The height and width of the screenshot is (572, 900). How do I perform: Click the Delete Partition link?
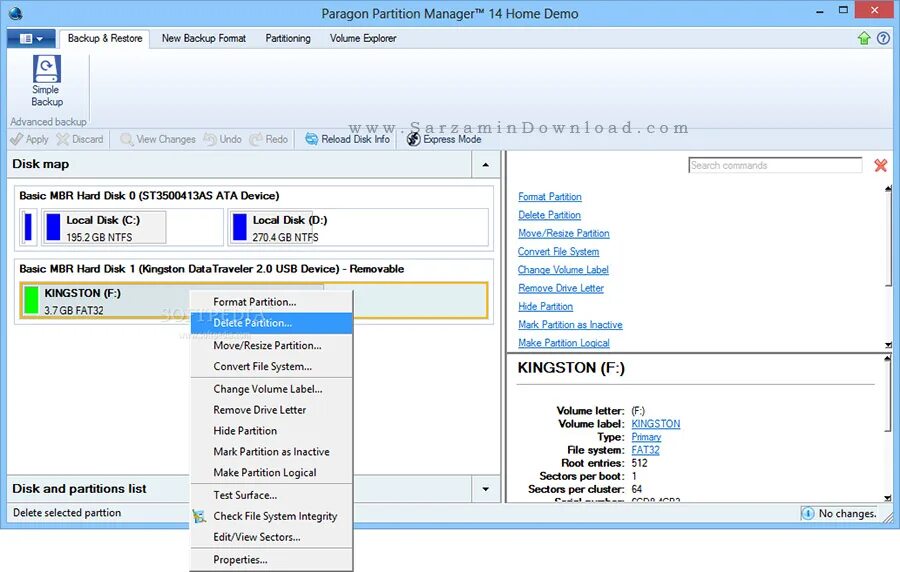[549, 215]
